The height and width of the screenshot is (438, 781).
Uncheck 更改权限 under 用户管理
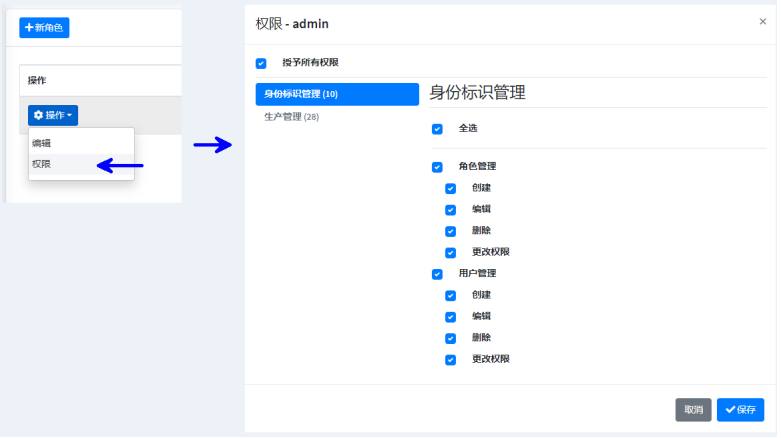[x=451, y=360]
